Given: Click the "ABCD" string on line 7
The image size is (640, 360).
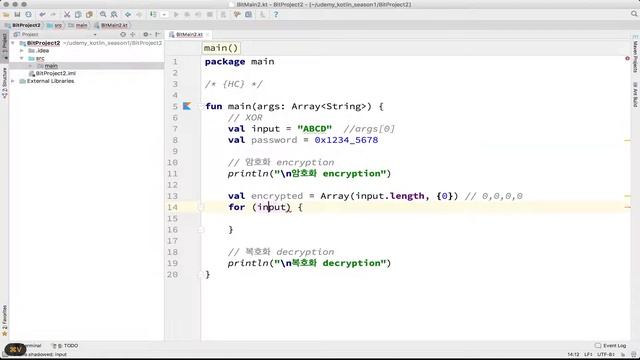Looking at the screenshot, I should tap(314, 129).
